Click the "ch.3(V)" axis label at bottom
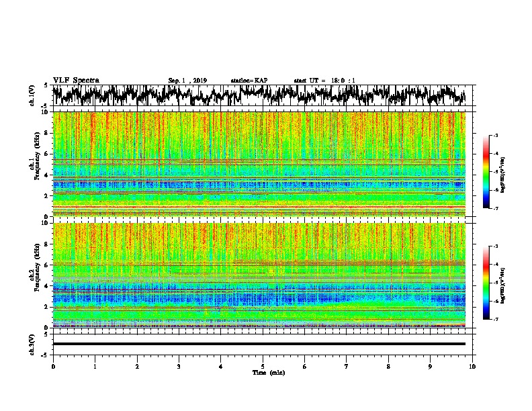This screenshot has height=411, width=532. pos(32,345)
